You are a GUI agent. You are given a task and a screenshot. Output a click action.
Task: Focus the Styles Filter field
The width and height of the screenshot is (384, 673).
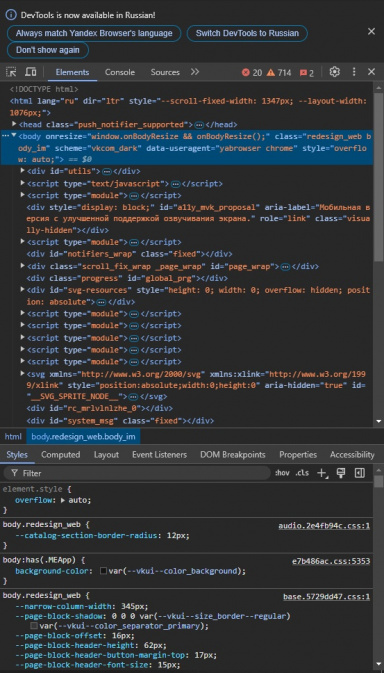click(137, 473)
